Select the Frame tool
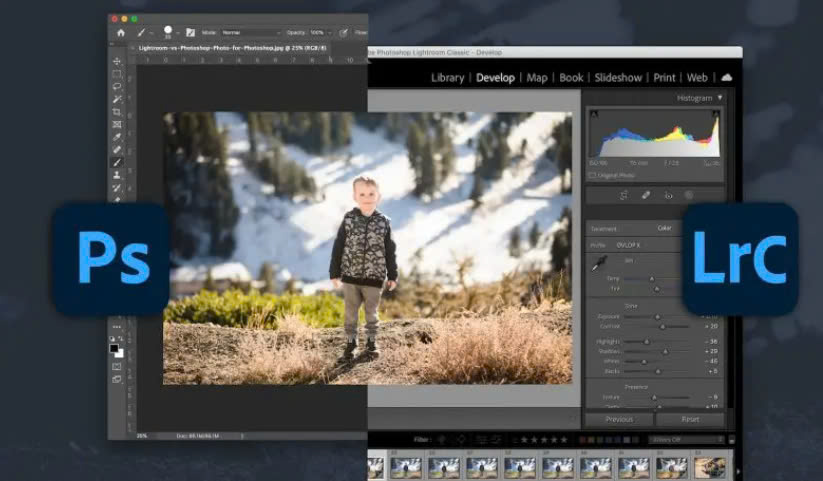The image size is (823, 481). pos(117,124)
